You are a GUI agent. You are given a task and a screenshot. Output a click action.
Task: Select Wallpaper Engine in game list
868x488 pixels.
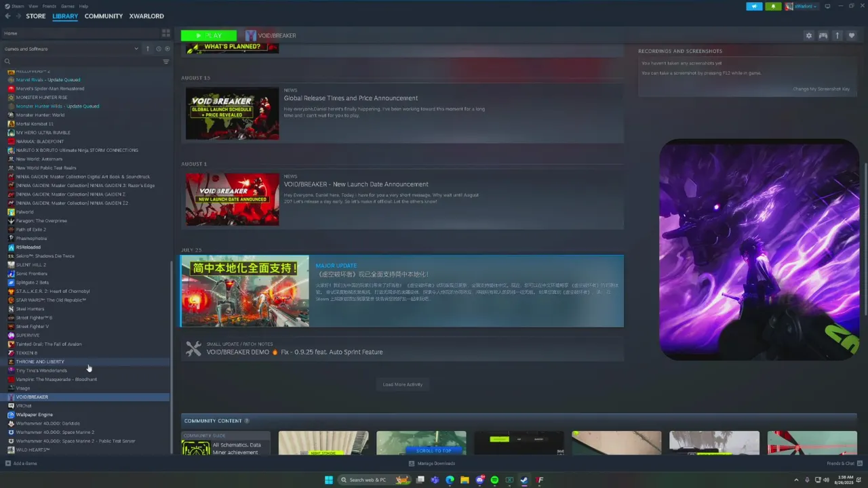coord(34,415)
